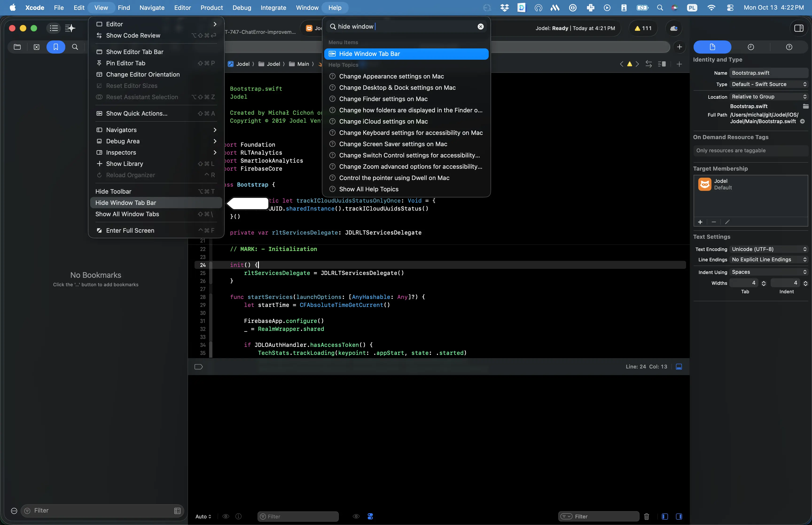The image size is (812, 525).
Task: Click Show All Help Topics
Action: [368, 189]
